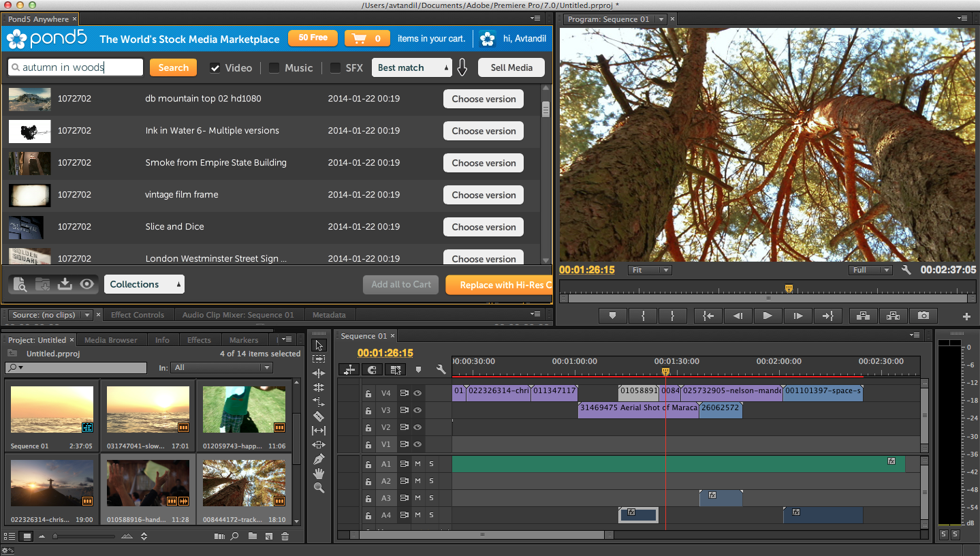Viewport: 980px width, 556px height.
Task: Toggle V4 track visibility eye
Action: click(x=417, y=393)
